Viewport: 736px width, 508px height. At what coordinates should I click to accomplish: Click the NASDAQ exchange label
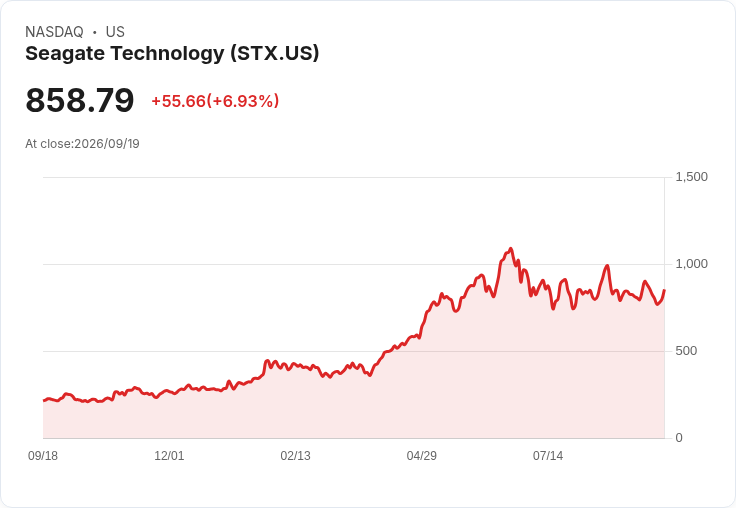click(54, 32)
